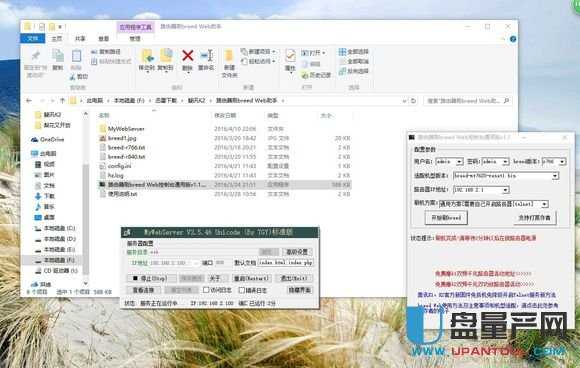
Task: Switch to the Share ribbon tab
Action: click(80, 38)
